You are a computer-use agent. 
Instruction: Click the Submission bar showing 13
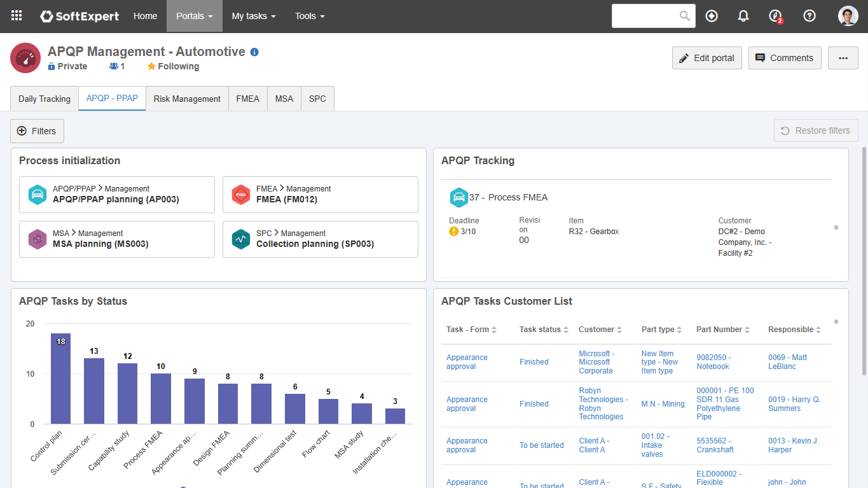tap(94, 391)
